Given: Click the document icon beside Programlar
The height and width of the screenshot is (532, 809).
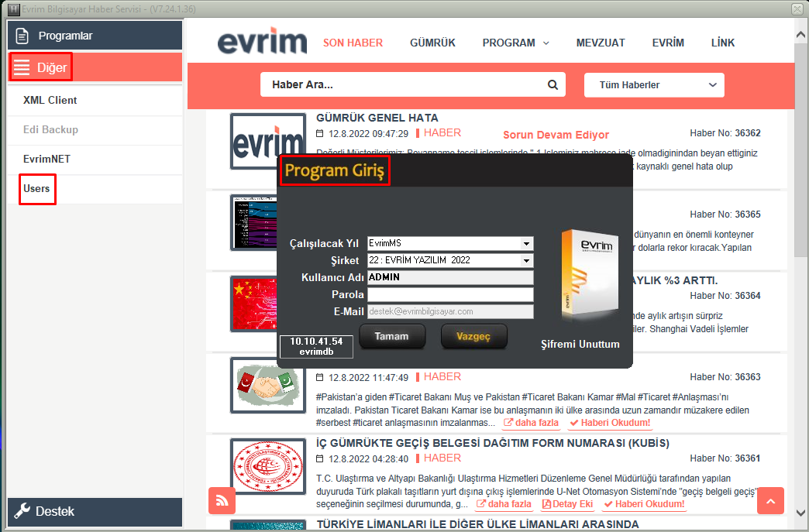Looking at the screenshot, I should 22,36.
